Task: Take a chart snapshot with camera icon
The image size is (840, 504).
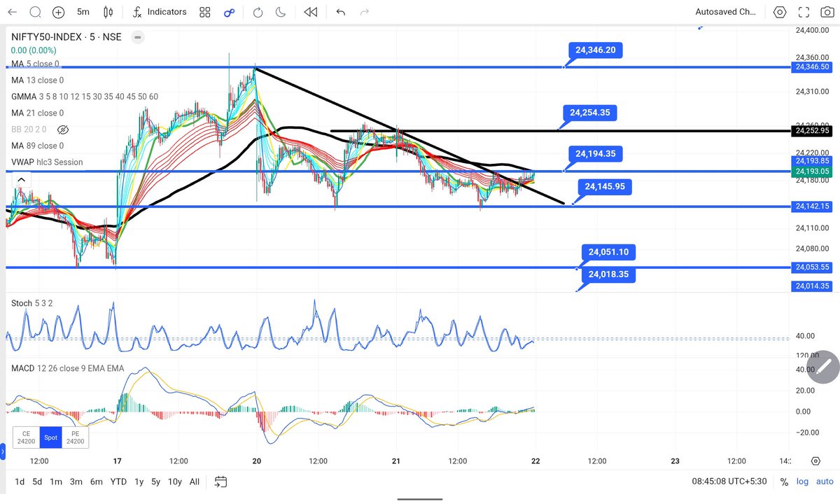Action: (x=827, y=12)
